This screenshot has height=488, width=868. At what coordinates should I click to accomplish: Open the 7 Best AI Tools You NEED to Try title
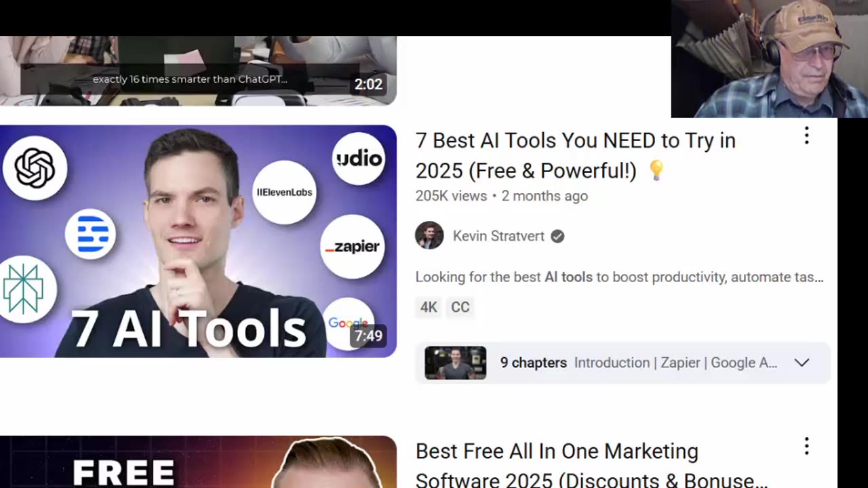pyautogui.click(x=575, y=155)
